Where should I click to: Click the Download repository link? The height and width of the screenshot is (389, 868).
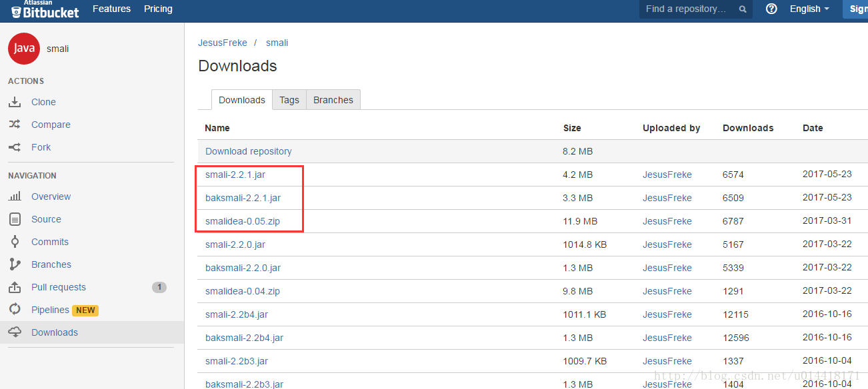249,151
